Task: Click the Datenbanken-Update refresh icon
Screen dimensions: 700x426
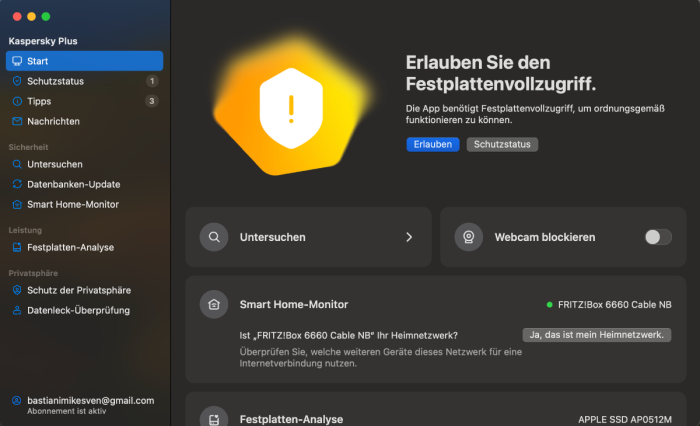Action: pos(17,184)
